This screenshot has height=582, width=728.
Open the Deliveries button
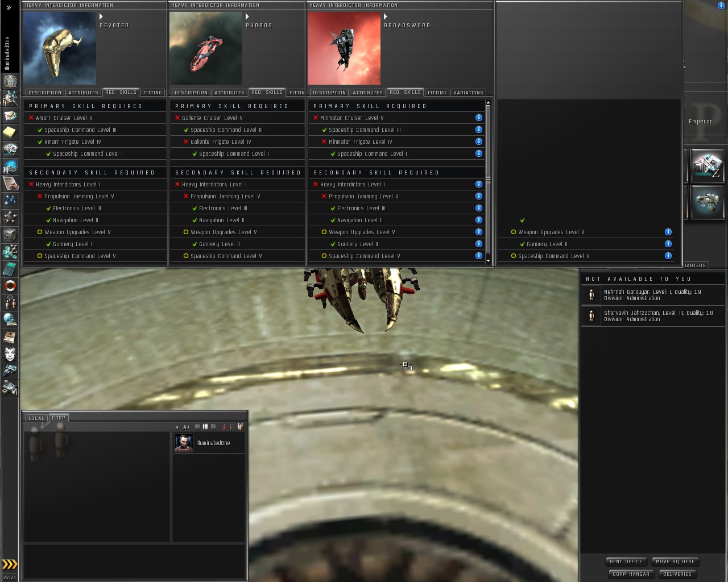(x=677, y=574)
